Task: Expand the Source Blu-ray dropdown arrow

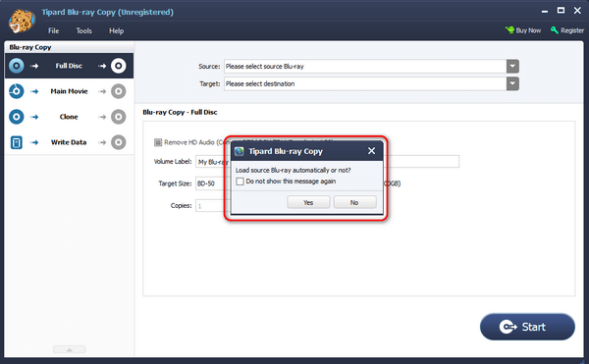Action: click(x=512, y=67)
